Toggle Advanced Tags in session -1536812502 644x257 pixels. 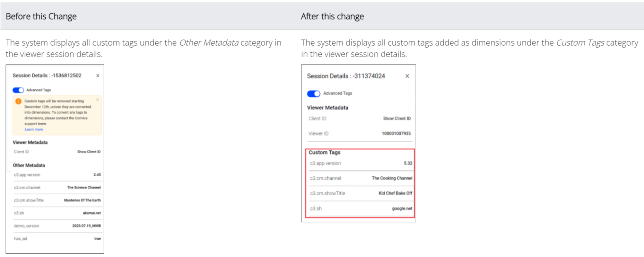(18, 90)
